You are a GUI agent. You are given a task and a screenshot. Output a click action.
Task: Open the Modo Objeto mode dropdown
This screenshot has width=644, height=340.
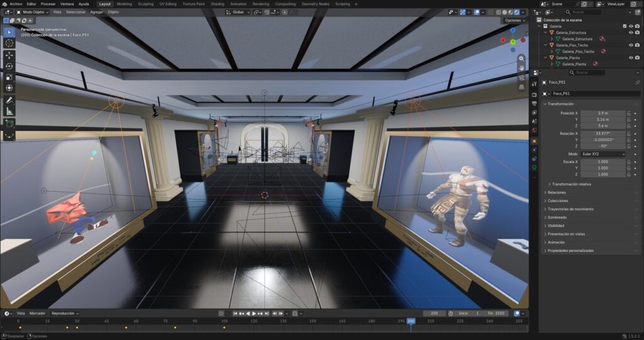[x=33, y=13]
